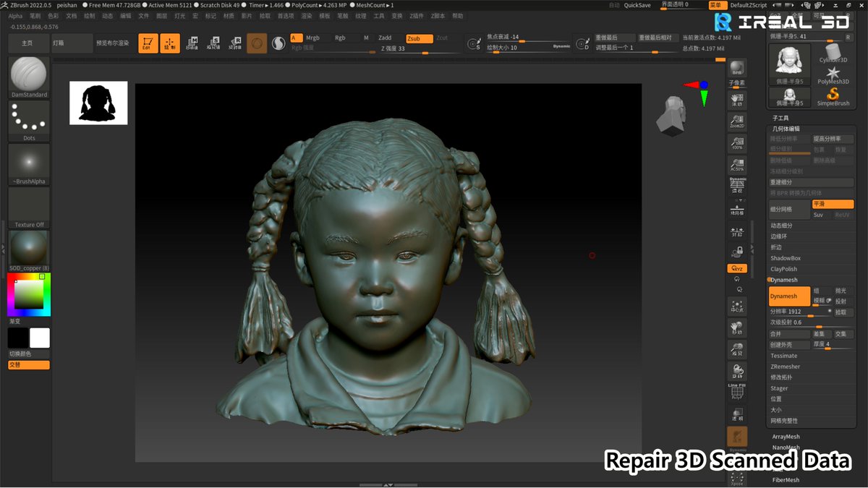Screen dimensions: 868x488
Task: Expand the Tessimate section
Action: tap(784, 356)
